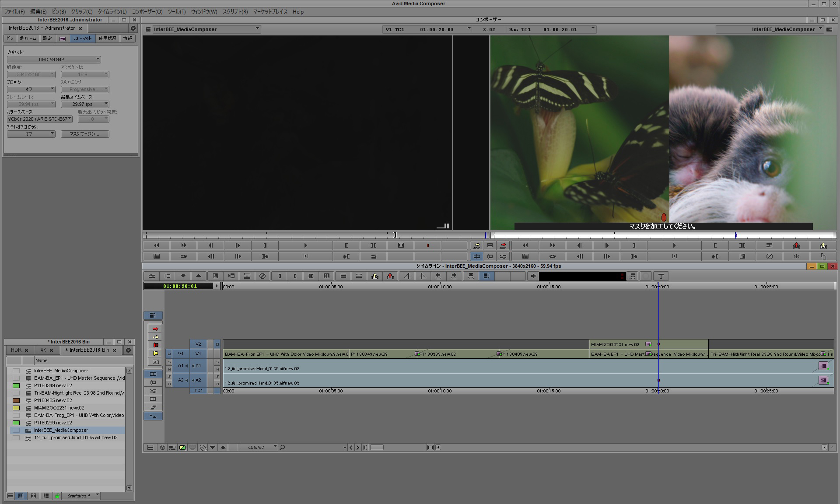Open the タイムライン menu
840x504 pixels.
[112, 12]
